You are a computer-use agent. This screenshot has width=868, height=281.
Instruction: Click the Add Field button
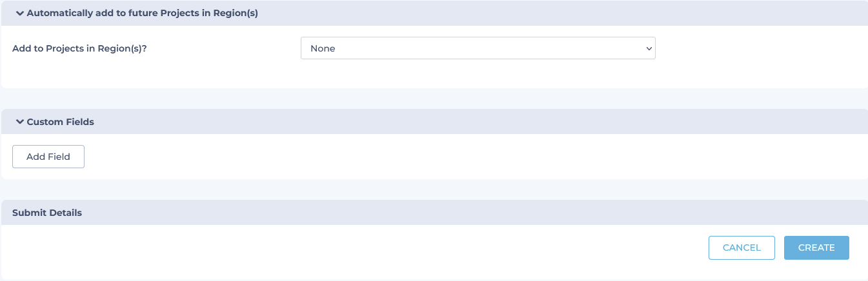tap(48, 157)
